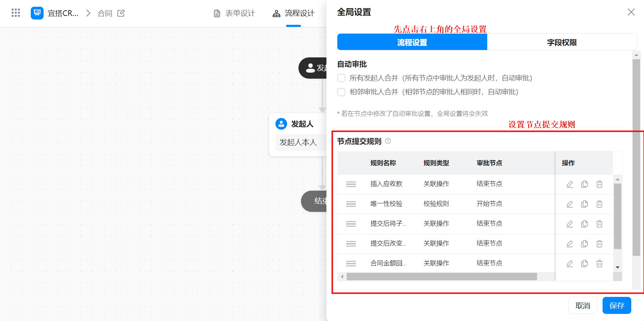
Task: Click breadcrumb chevron after 宜搭CR...
Action: tap(88, 13)
